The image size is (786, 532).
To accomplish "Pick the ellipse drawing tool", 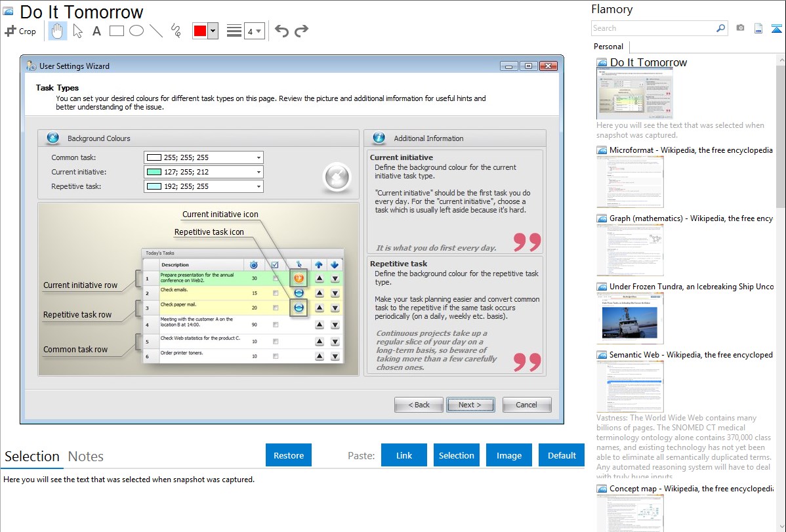I will (136, 31).
